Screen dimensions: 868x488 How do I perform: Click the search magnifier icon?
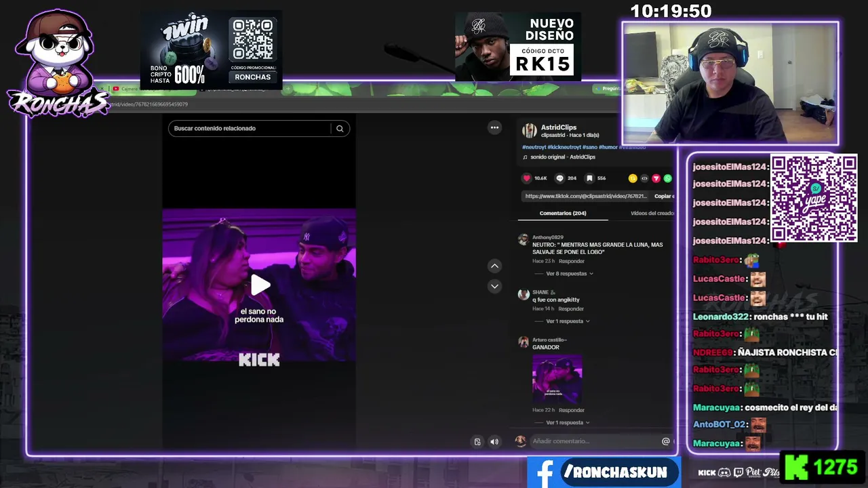pyautogui.click(x=340, y=129)
